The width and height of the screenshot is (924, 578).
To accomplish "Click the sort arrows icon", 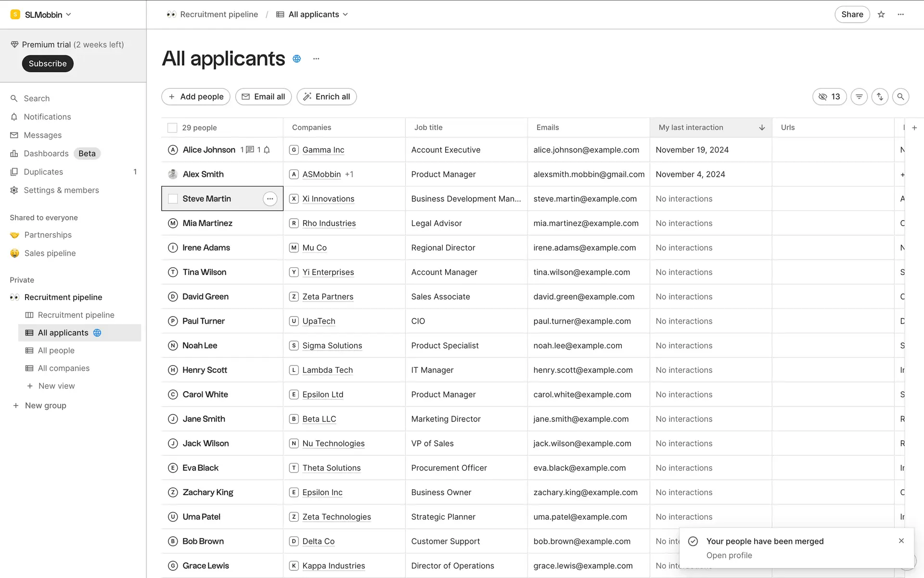I will click(x=880, y=97).
